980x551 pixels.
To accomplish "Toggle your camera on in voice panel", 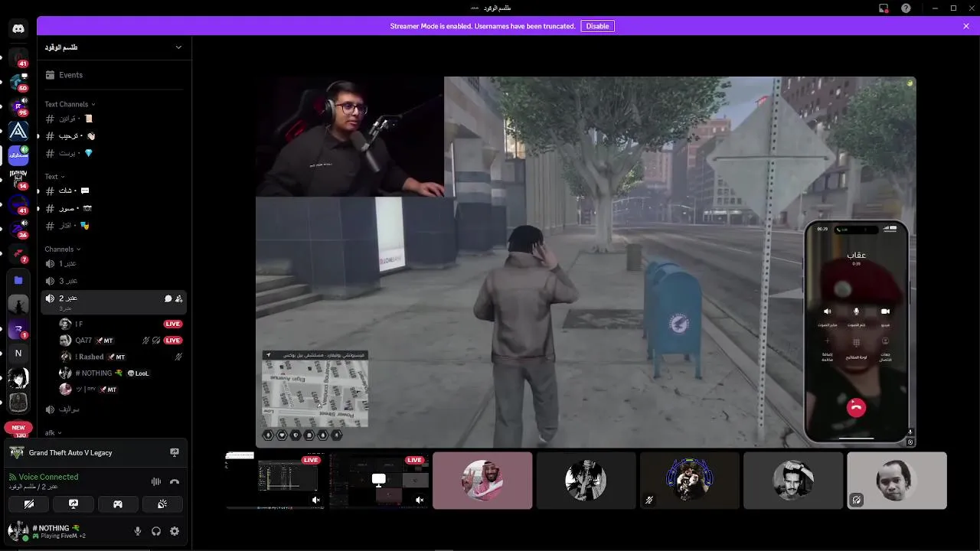I will tap(29, 504).
